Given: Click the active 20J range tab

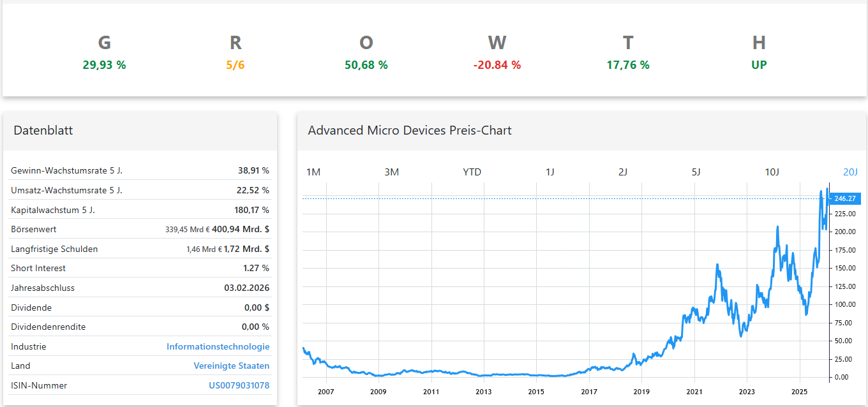Looking at the screenshot, I should [850, 172].
